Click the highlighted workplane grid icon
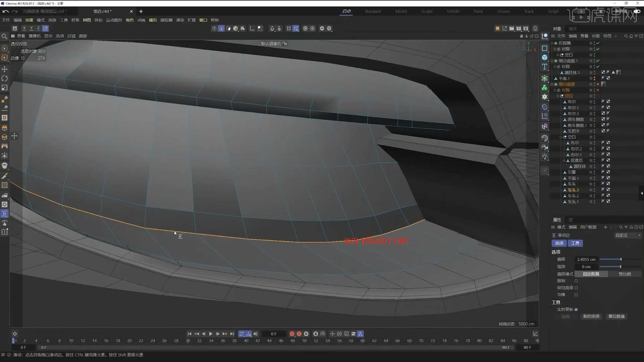 coord(296,28)
